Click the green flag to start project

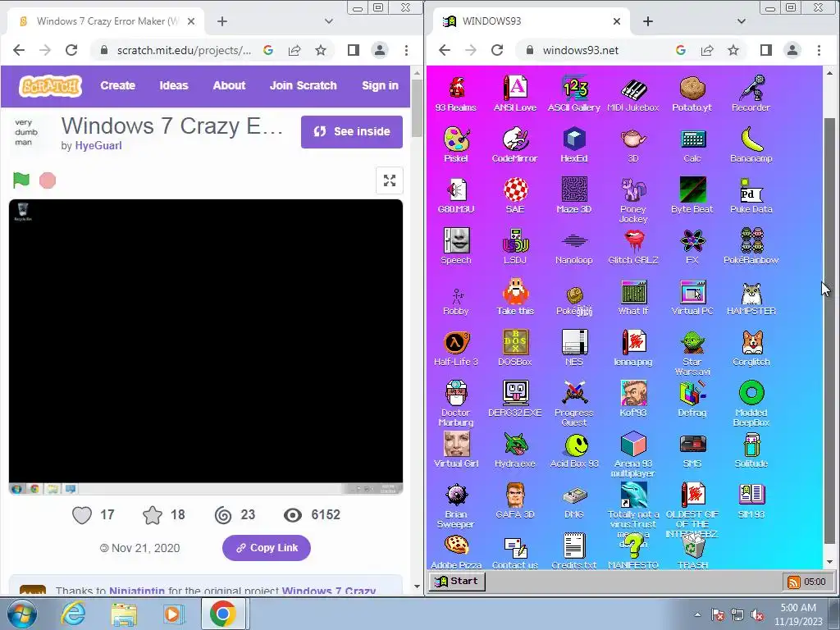click(x=21, y=180)
